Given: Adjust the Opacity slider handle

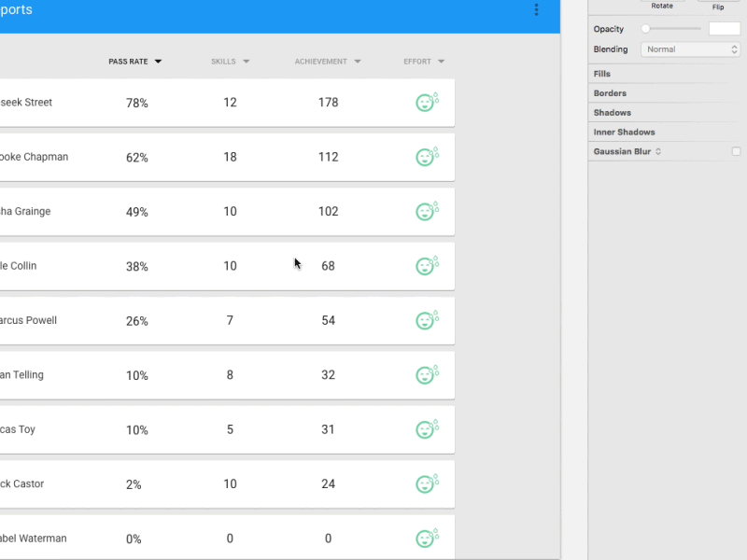Looking at the screenshot, I should 645,28.
